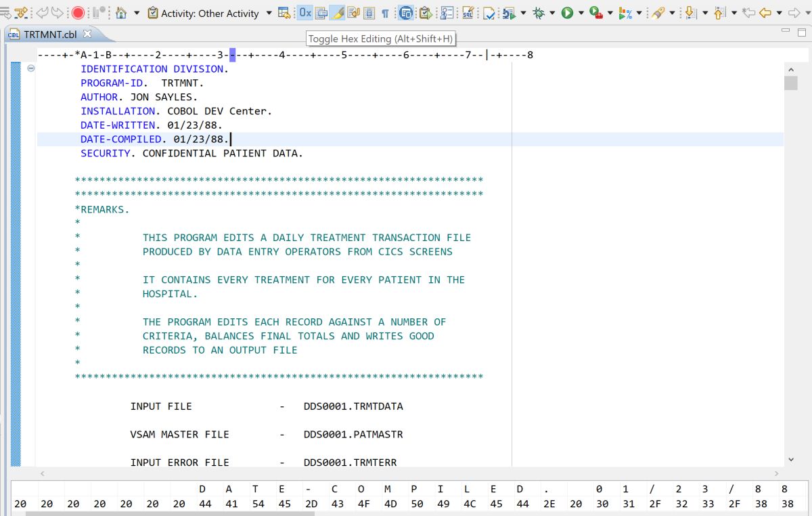The width and height of the screenshot is (812, 516).
Task: Click the SQL editor icon
Action: [x=468, y=13]
